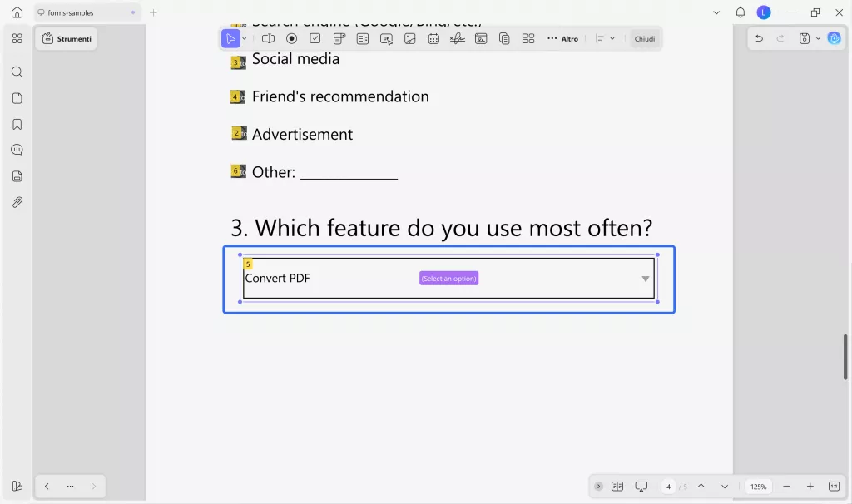
Task: Undo the last action
Action: point(758,38)
